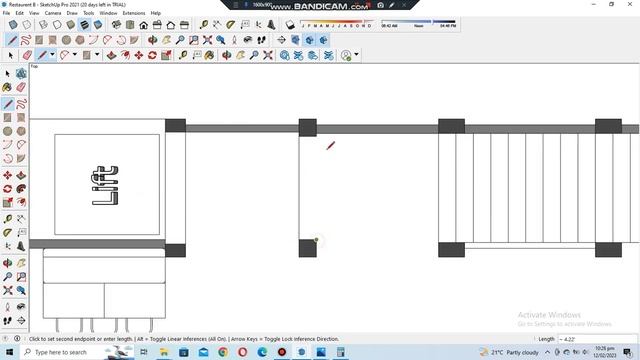The image size is (640, 360).
Task: Select Scale tool in Getting Started toolbar
Action: pyautogui.click(x=166, y=55)
